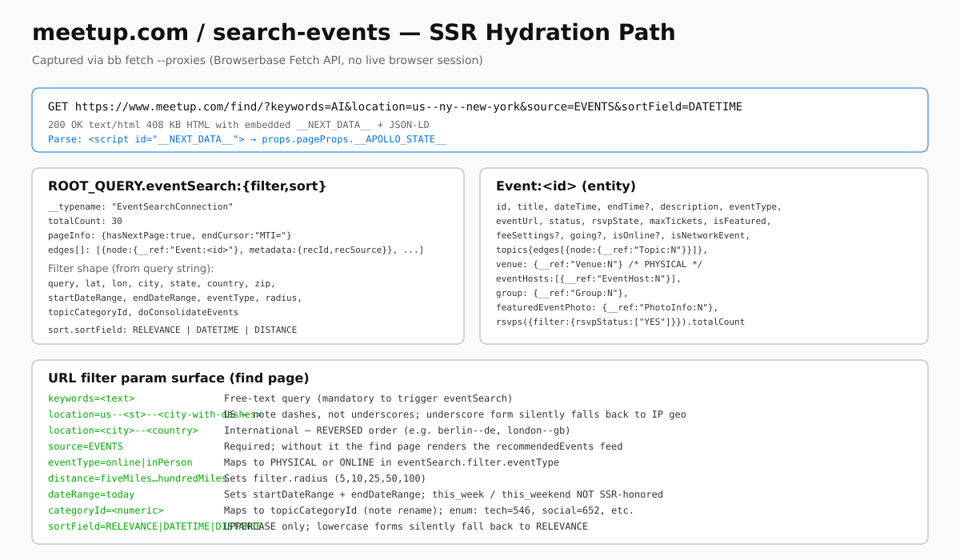
Task: Click the 'startDateRange, endDateRange, eventType, radius,' line
Action: tap(175, 298)
